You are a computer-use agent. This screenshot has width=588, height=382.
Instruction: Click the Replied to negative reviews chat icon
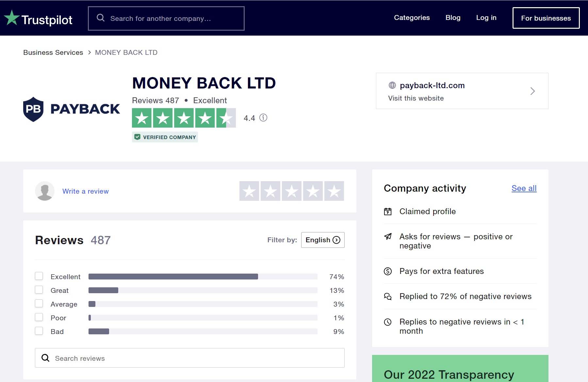388,296
